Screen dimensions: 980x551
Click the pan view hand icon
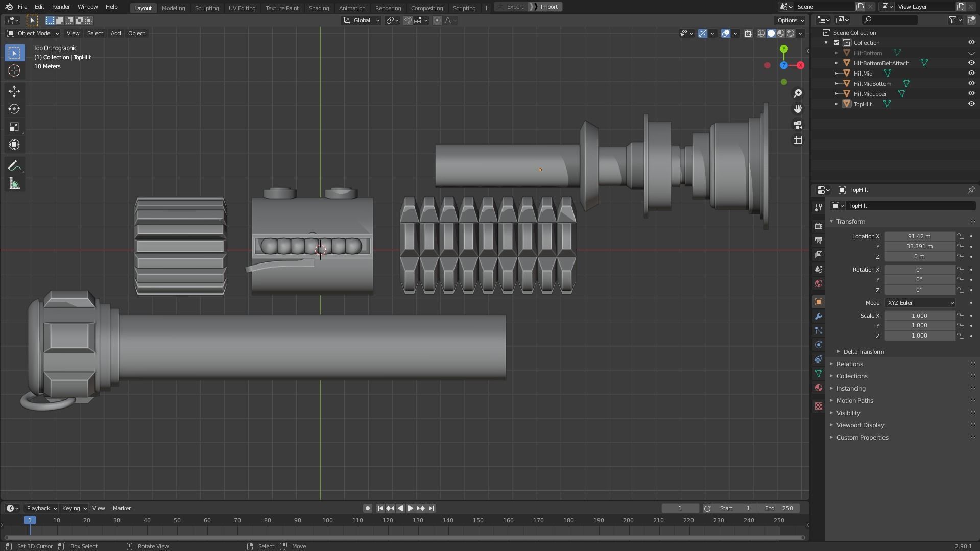[798, 109]
